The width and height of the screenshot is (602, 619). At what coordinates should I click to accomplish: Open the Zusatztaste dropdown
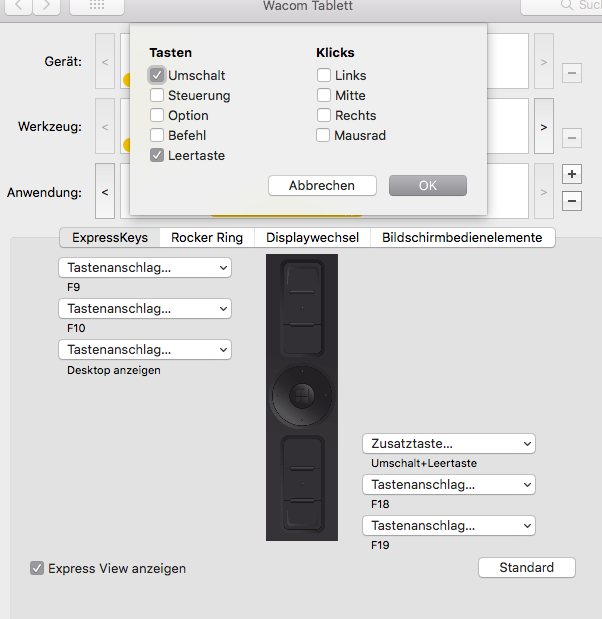pos(449,443)
